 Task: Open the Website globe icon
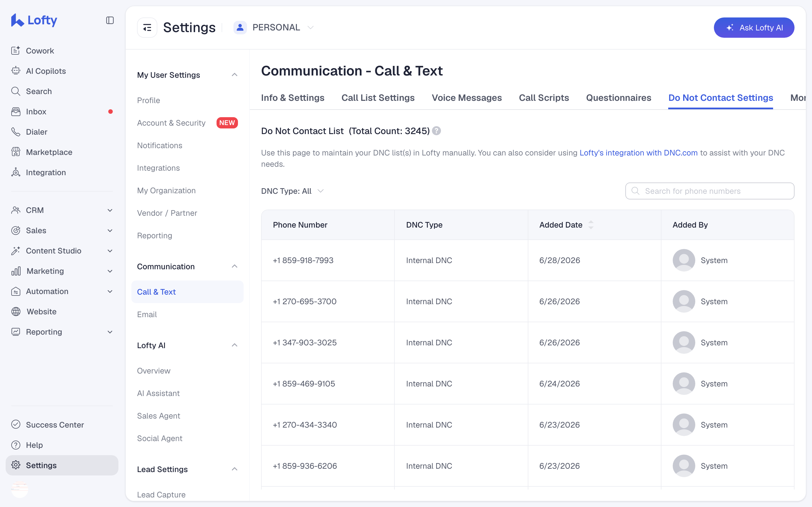click(16, 312)
